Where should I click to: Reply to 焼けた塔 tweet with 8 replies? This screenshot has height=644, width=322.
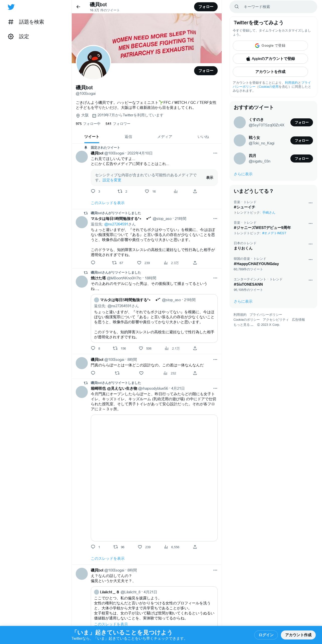93,348
